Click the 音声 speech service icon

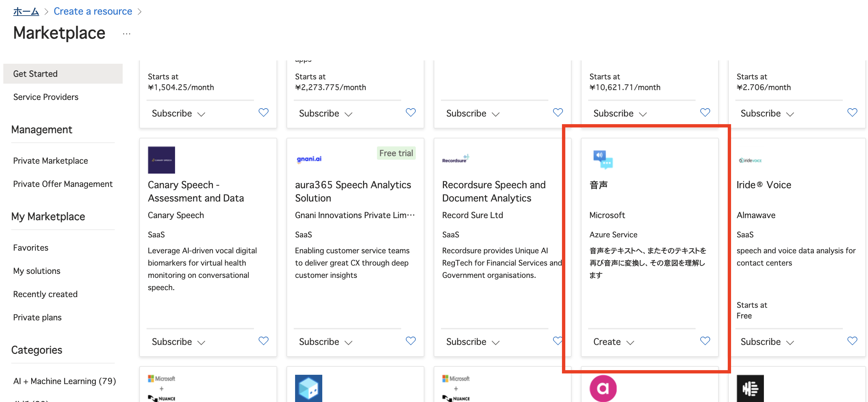tap(602, 159)
